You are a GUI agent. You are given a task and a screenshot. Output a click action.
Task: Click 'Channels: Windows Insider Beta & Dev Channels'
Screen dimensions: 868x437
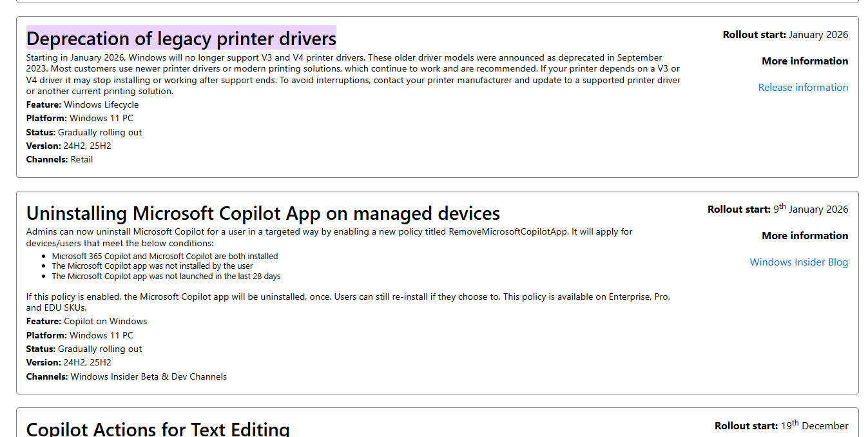point(126,376)
